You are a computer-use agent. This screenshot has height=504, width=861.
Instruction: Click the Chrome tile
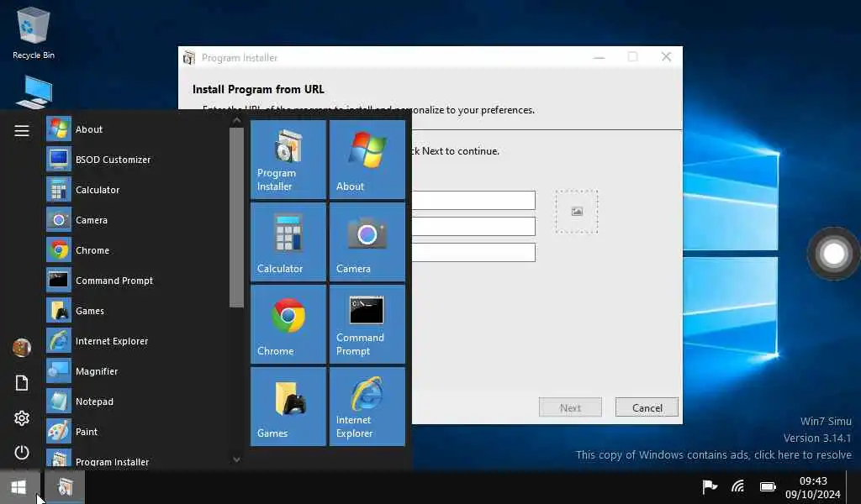288,324
